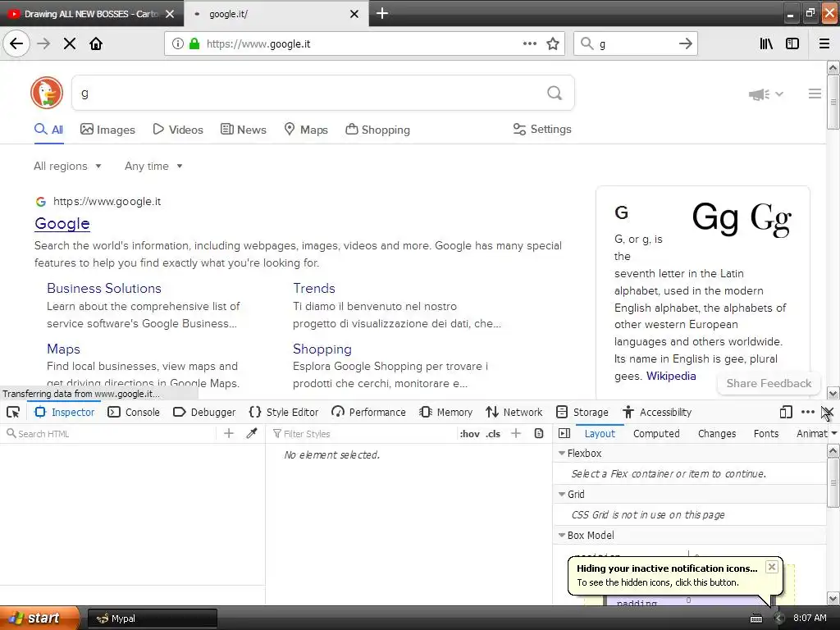Toggle print media simulation icon
The image size is (840, 630).
coord(539,433)
